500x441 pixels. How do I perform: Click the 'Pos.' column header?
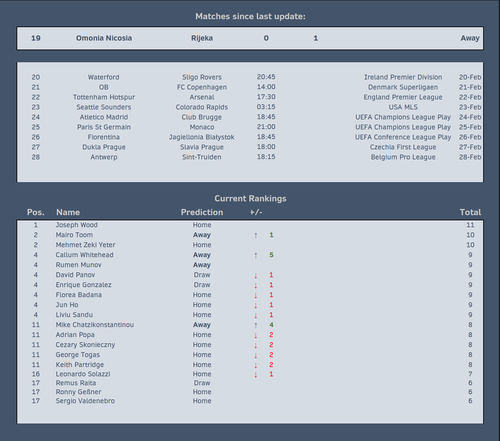point(36,212)
